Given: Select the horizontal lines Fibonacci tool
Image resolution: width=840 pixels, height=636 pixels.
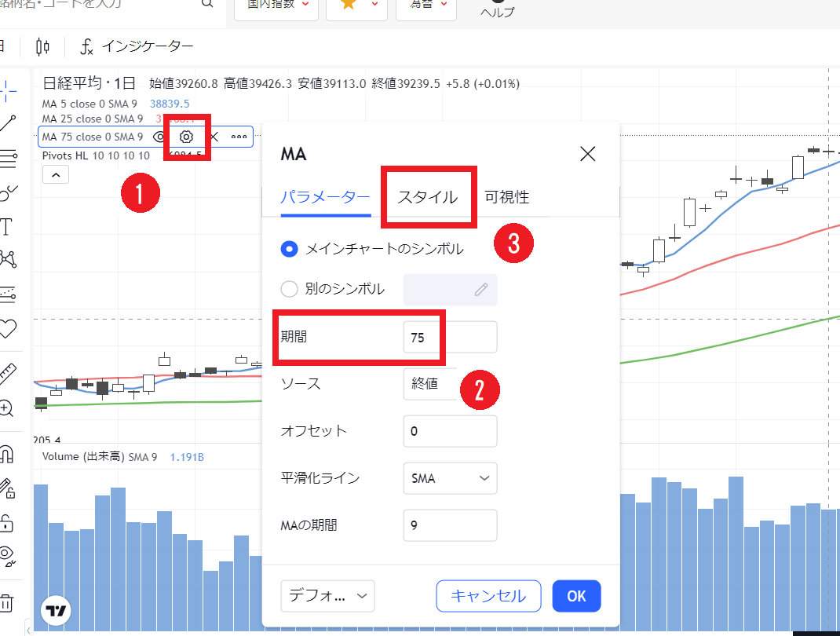Looking at the screenshot, I should [x=8, y=158].
